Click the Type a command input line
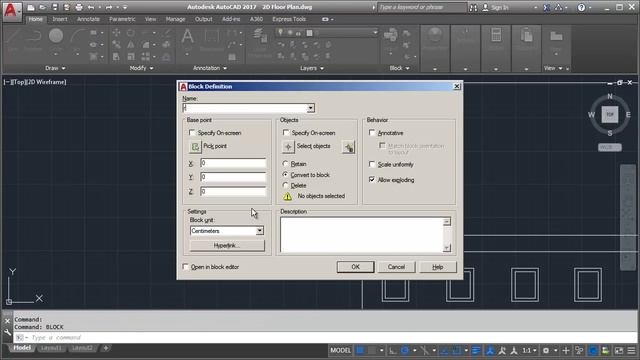Screen dimensions: 640x360 click(x=325, y=338)
